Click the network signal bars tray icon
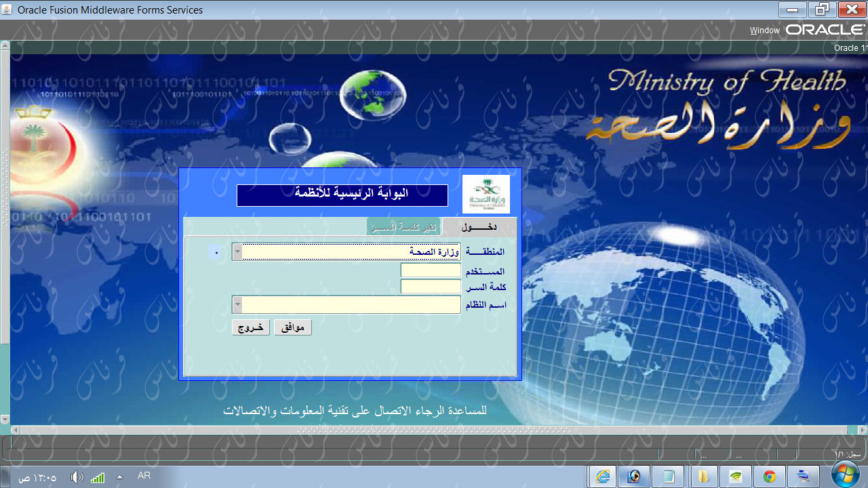868x488 pixels. pyautogui.click(x=98, y=477)
